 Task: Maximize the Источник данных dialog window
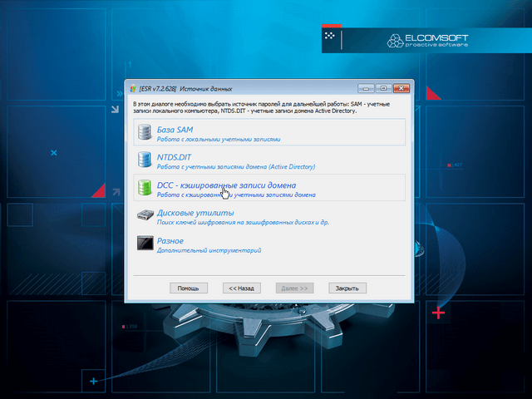coord(383,88)
